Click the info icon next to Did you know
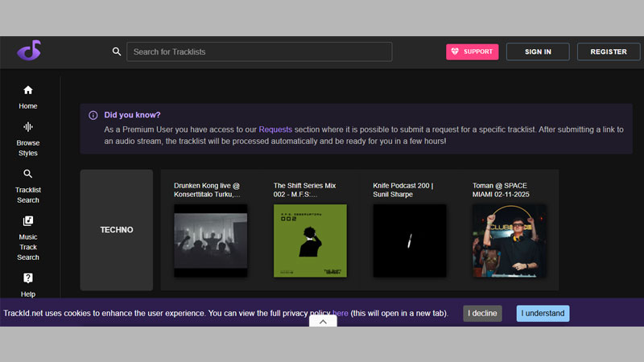The height and width of the screenshot is (362, 644). pos(93,115)
